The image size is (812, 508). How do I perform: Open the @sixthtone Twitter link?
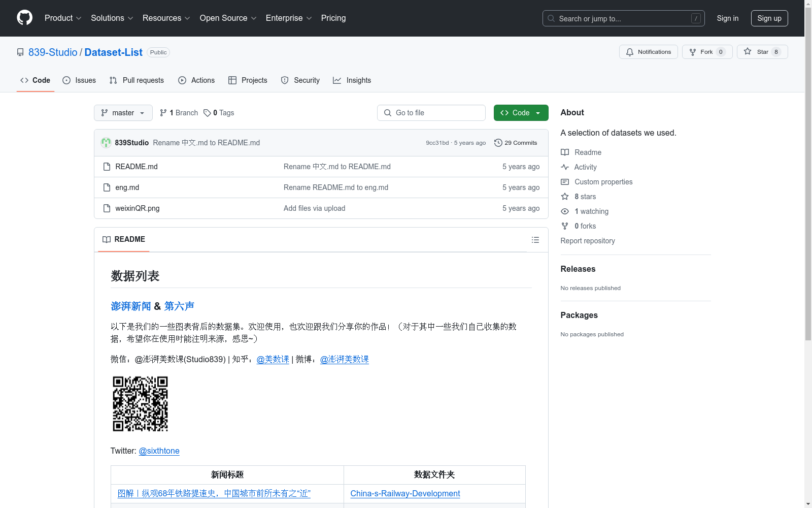(159, 451)
